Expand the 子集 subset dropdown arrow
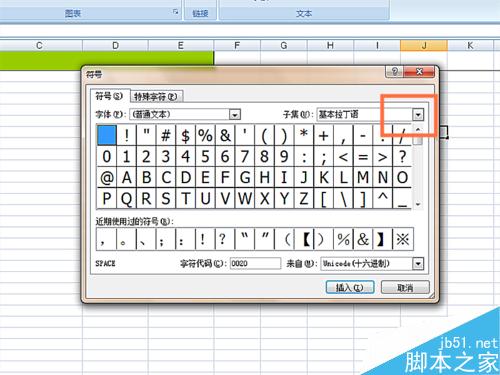Screen dimensions: 500x375 pyautogui.click(x=418, y=115)
